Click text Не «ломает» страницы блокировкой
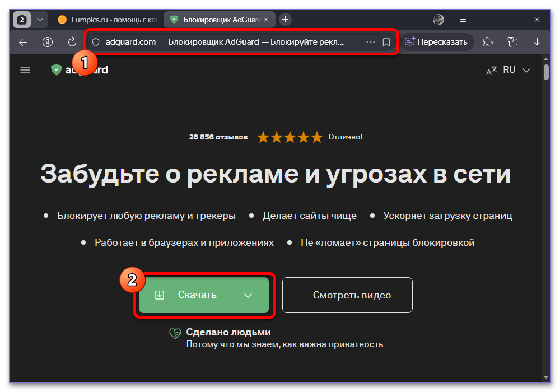The width and height of the screenshot is (560, 392). [388, 243]
